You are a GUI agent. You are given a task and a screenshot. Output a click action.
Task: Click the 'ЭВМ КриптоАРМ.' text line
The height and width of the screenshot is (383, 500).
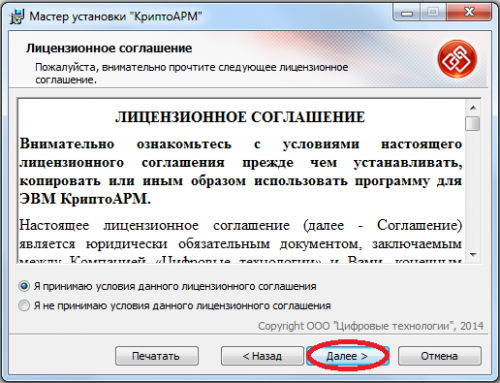point(85,199)
